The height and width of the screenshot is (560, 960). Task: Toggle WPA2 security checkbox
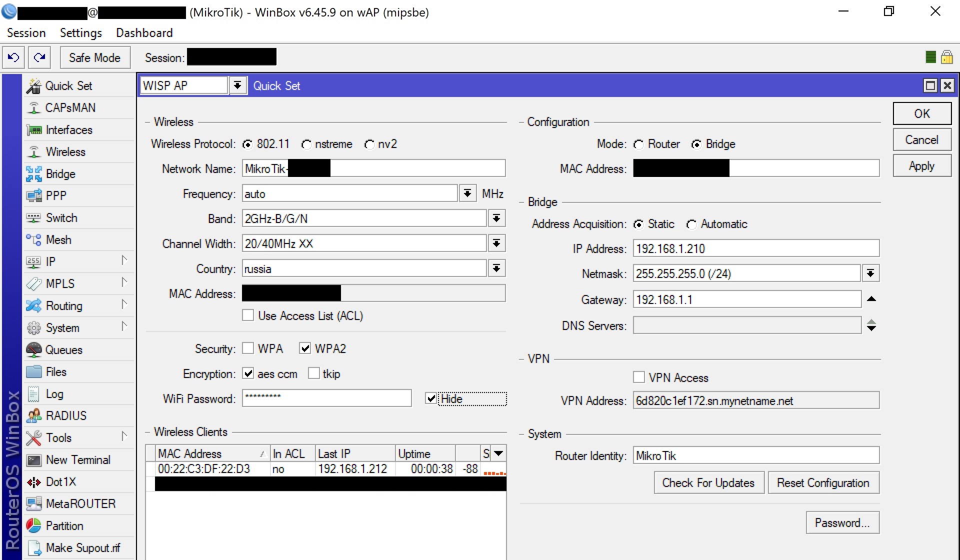click(x=305, y=348)
